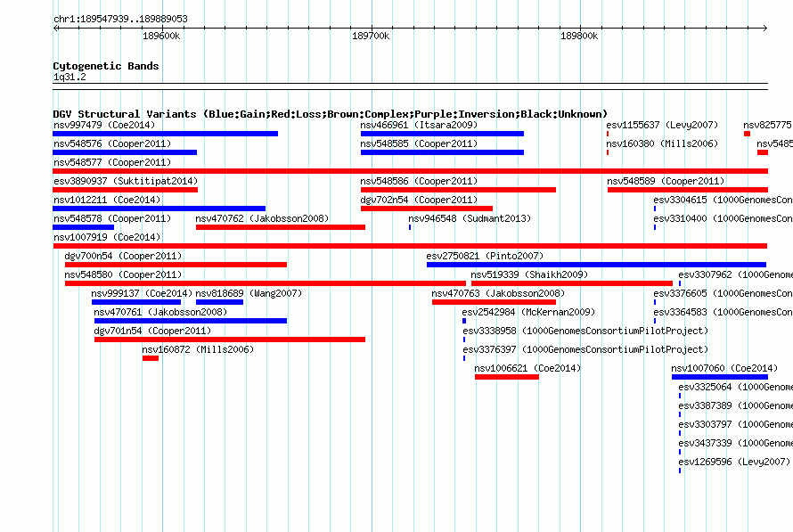793x532 pixels.
Task: Click the left arrow on the ruler
Action: click(x=55, y=28)
